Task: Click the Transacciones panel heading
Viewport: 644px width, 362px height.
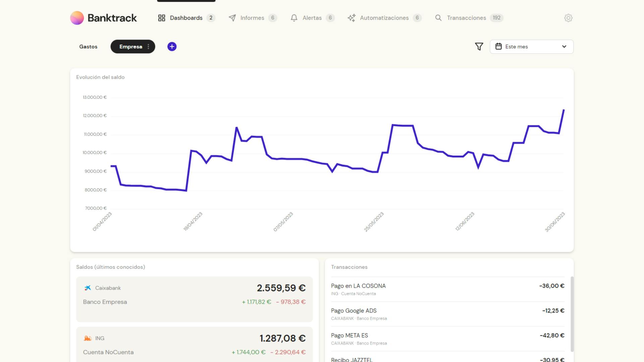Action: (x=349, y=267)
